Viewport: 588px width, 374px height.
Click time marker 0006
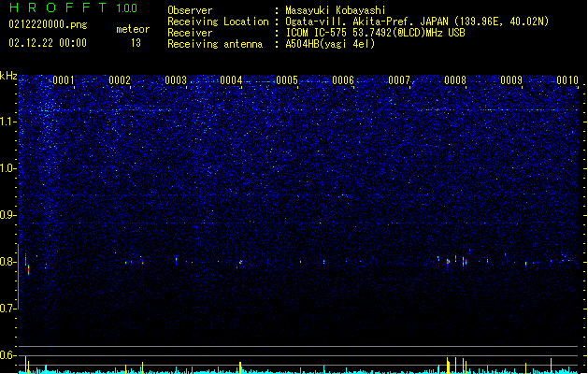pos(343,80)
